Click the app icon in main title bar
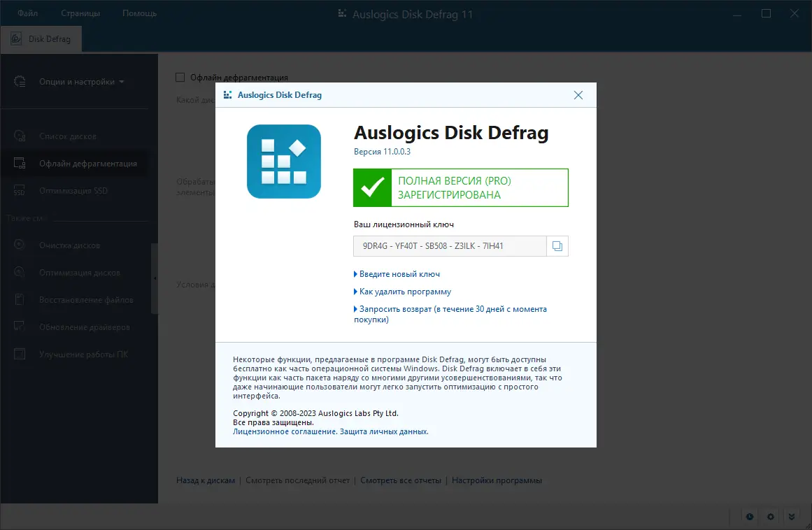 click(x=342, y=13)
